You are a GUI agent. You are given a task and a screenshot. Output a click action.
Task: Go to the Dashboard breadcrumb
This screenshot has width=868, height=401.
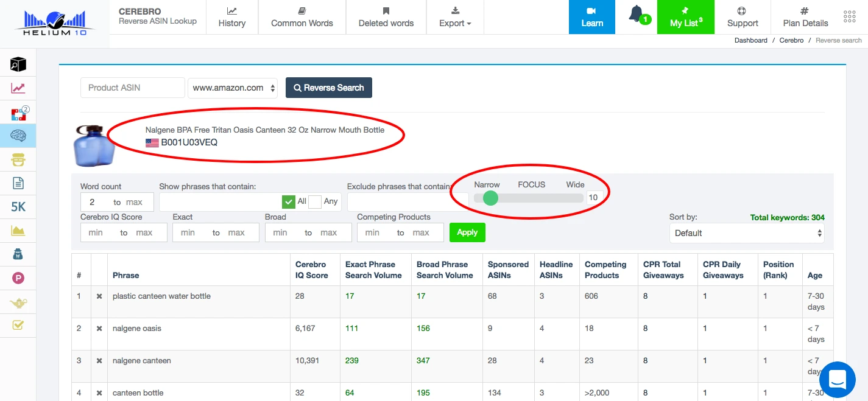(751, 40)
